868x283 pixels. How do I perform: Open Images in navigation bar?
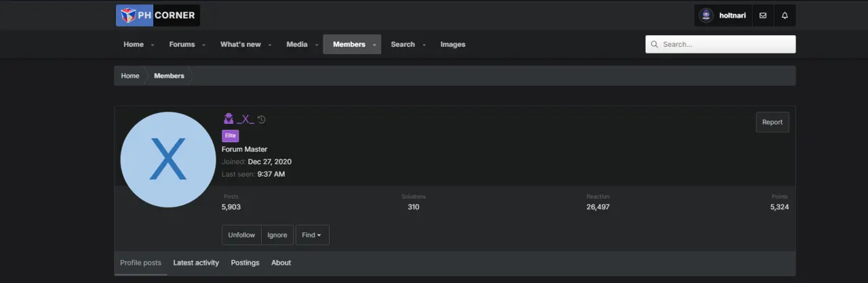pyautogui.click(x=453, y=44)
